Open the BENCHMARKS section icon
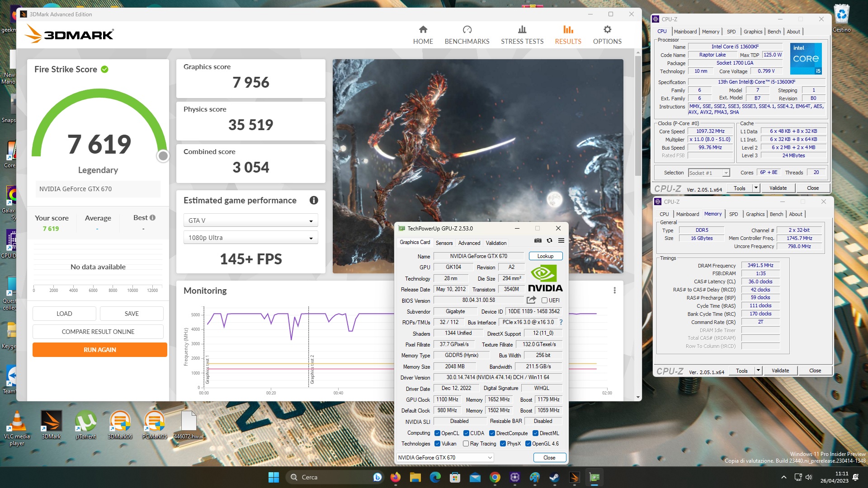This screenshot has width=868, height=488. tap(467, 30)
